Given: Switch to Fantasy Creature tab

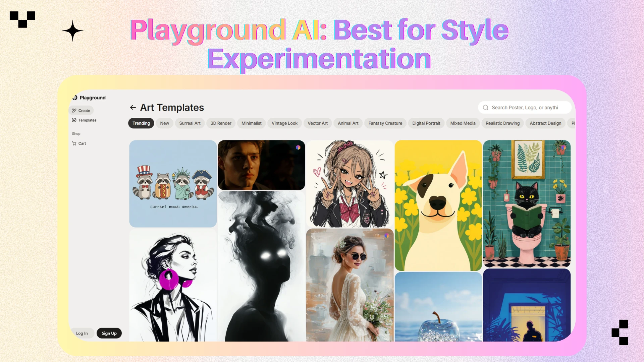Looking at the screenshot, I should coord(385,123).
